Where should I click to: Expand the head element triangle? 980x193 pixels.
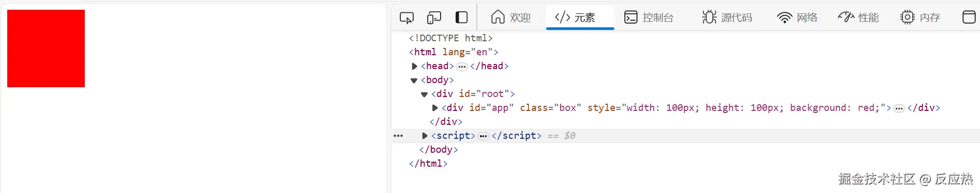point(414,66)
